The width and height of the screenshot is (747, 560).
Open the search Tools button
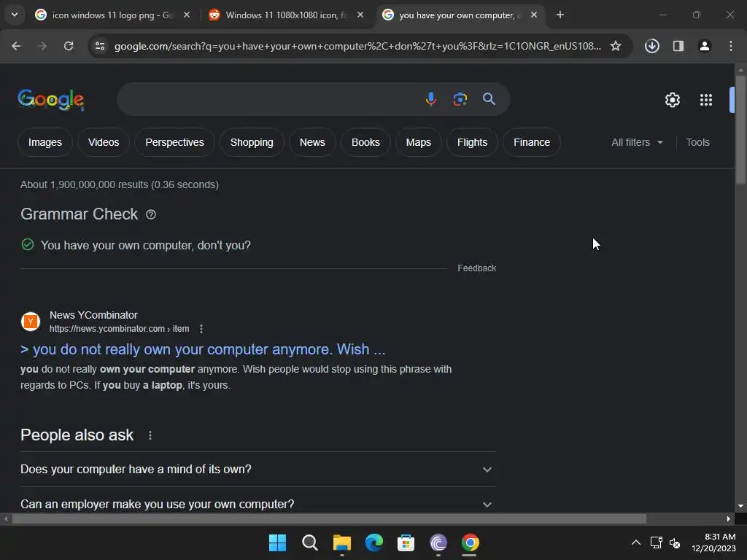(697, 142)
